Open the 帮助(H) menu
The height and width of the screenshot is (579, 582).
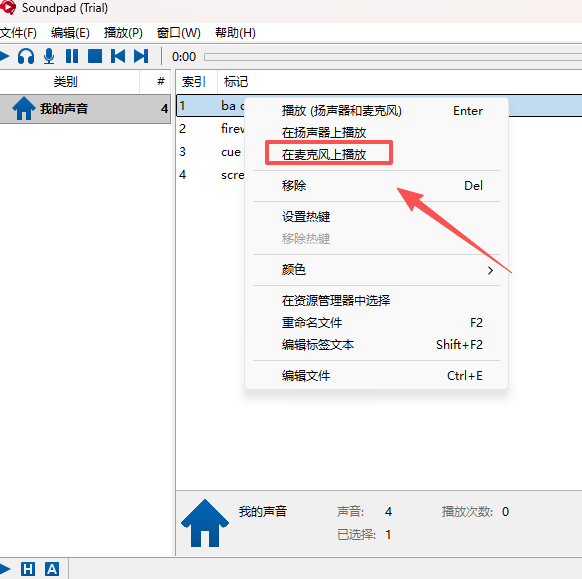coord(235,33)
